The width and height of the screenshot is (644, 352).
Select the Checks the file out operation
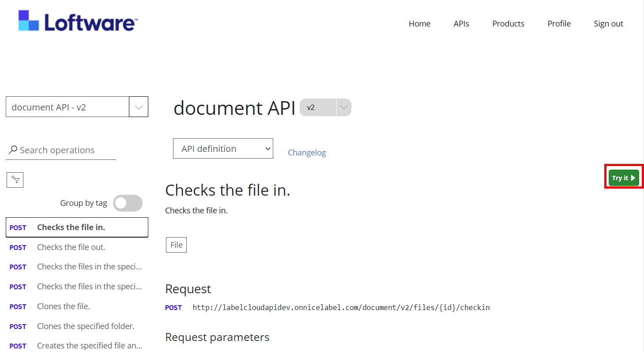(x=71, y=247)
